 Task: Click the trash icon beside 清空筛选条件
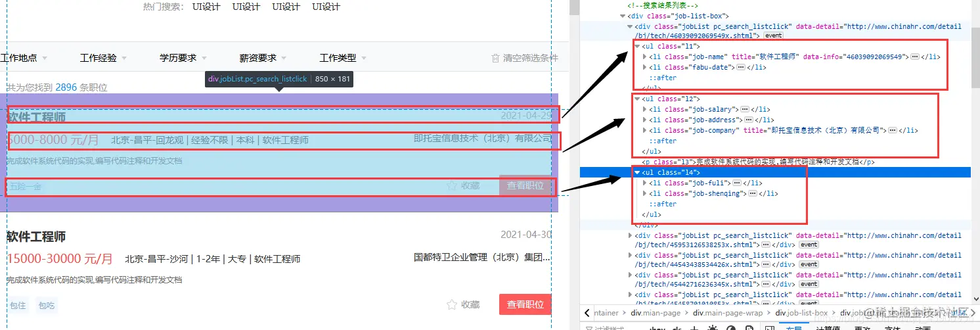coord(496,58)
